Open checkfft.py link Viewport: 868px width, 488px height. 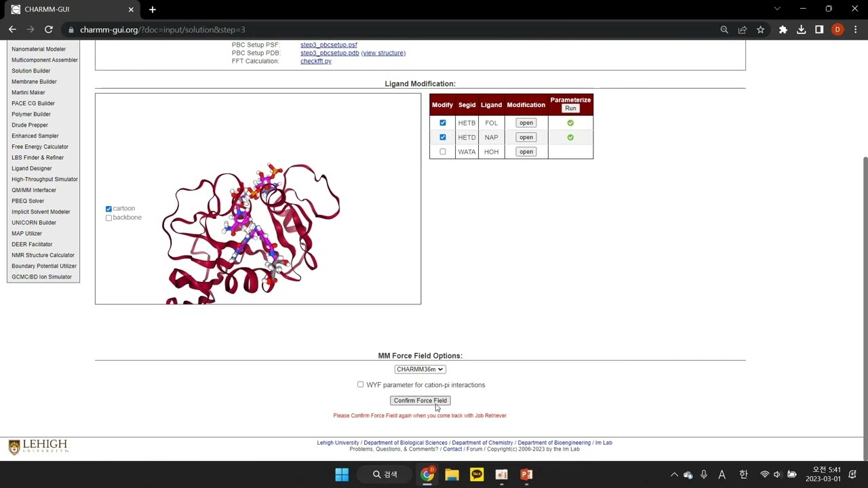point(316,61)
